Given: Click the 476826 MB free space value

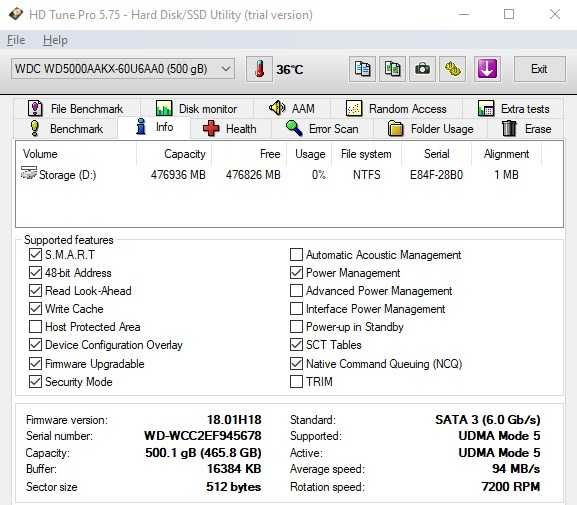Looking at the screenshot, I should coord(253,174).
